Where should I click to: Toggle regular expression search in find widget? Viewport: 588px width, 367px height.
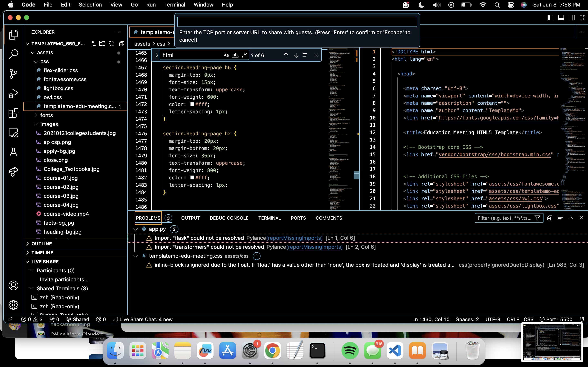point(244,55)
